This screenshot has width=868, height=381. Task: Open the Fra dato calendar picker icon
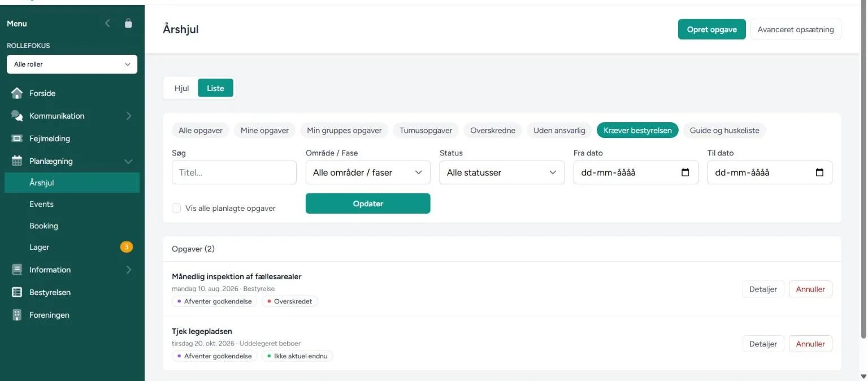685,172
